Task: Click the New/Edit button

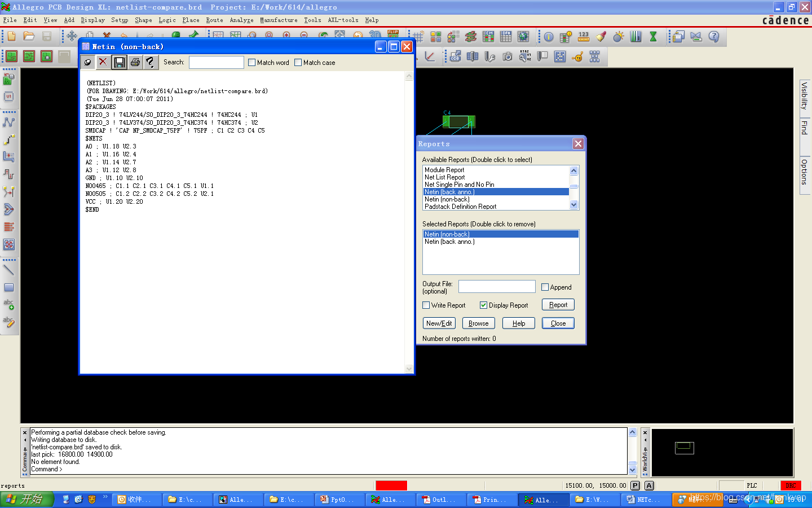Action: pyautogui.click(x=439, y=323)
